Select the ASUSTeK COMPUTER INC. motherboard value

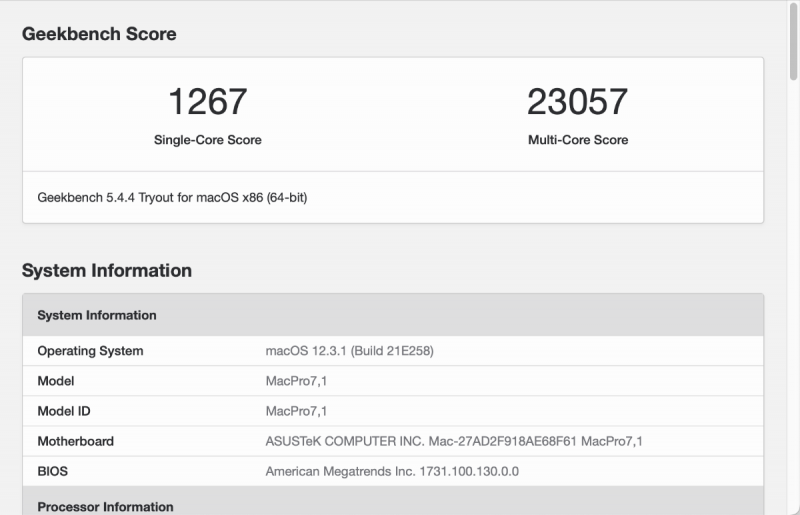454,442
